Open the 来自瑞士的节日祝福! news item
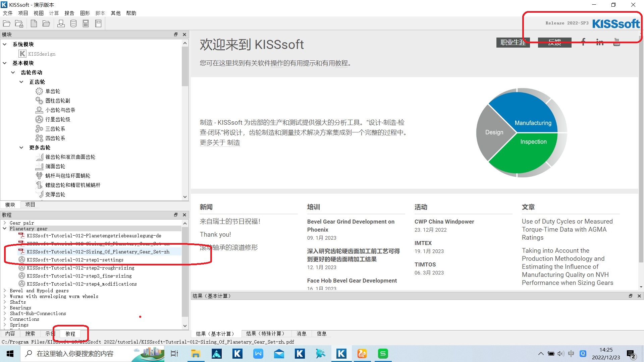 (x=230, y=221)
